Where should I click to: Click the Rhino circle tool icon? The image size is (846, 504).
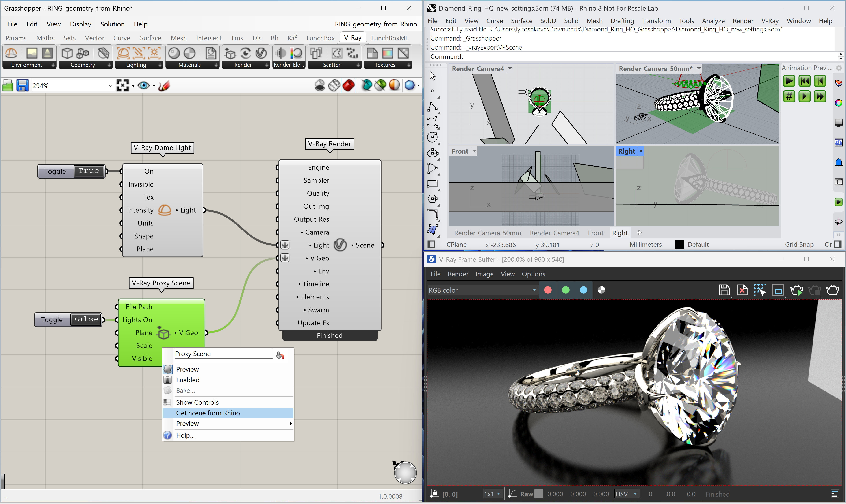(x=432, y=137)
